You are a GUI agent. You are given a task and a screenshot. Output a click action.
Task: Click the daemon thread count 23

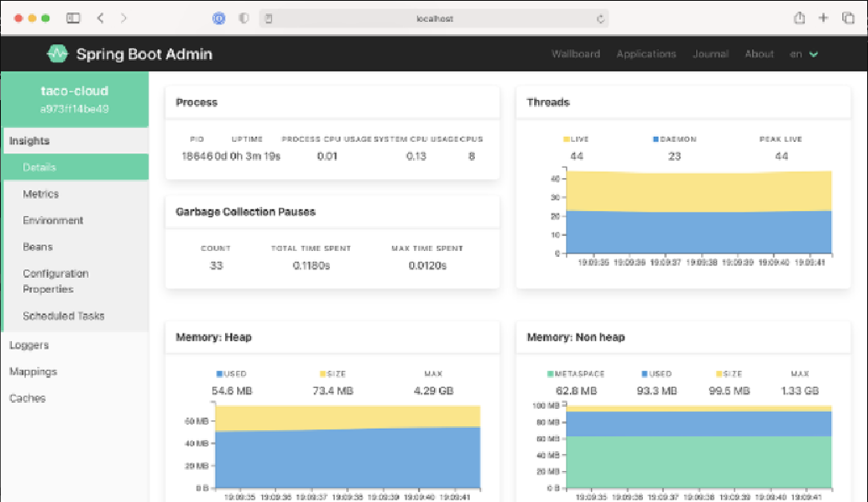pyautogui.click(x=674, y=157)
